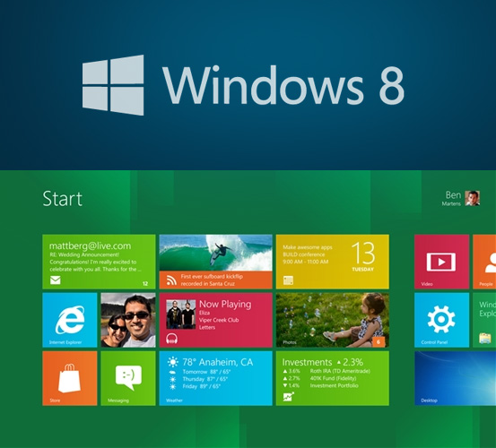
Task: Click the RSS feed icon
Action: (171, 280)
